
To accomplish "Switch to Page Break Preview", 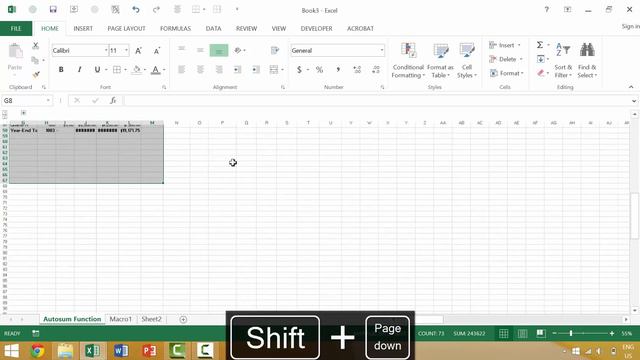I will click(x=541, y=333).
